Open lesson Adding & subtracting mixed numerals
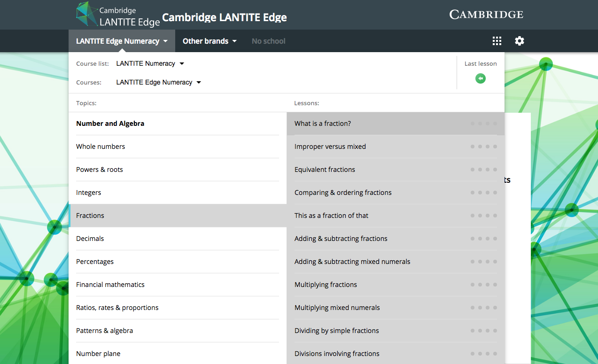This screenshot has width=598, height=364. (x=396, y=262)
